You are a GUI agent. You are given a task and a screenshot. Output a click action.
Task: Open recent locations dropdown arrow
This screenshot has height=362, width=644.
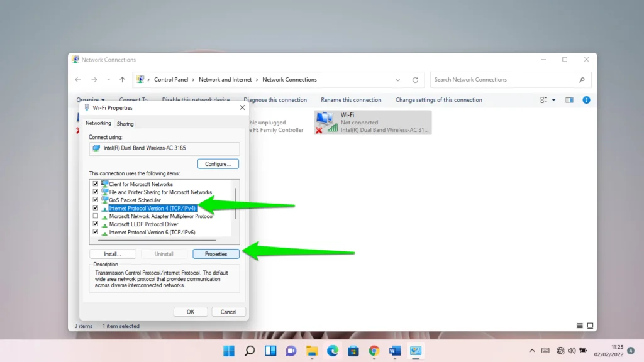tap(108, 80)
